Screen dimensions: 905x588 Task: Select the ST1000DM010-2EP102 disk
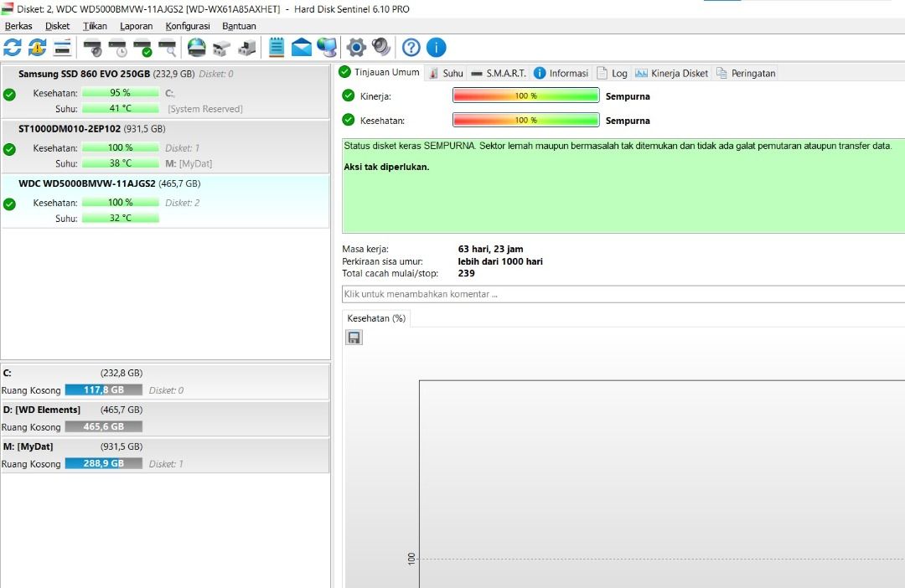70,129
